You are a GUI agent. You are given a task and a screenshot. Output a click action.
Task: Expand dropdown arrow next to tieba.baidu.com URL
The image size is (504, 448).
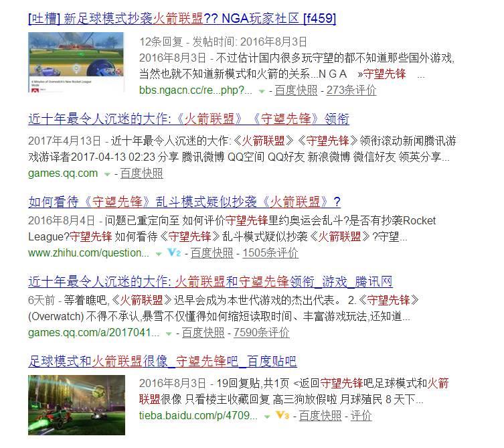tap(267, 417)
